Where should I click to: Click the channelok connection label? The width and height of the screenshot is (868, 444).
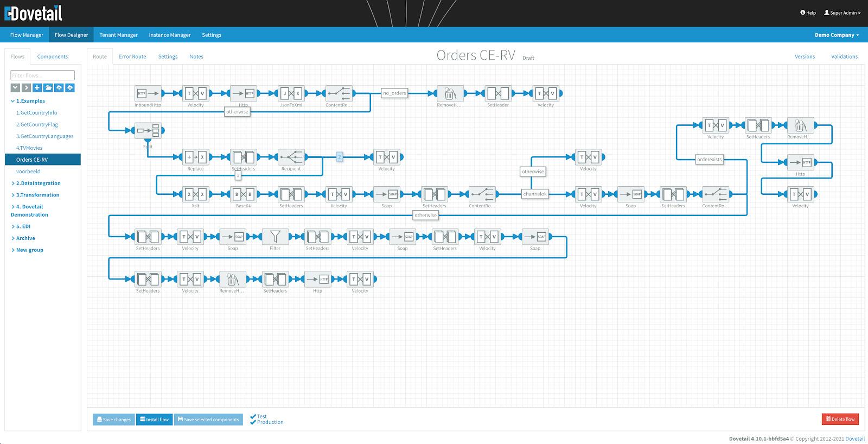(535, 194)
